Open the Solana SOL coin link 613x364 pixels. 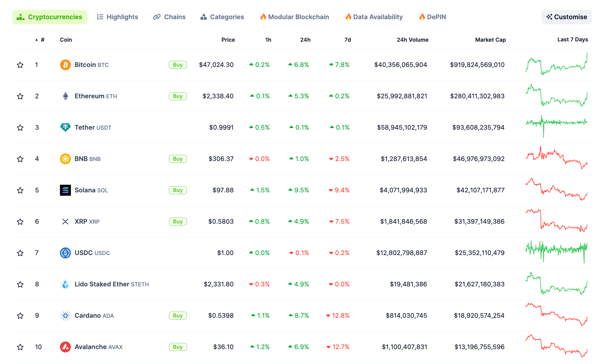pos(91,190)
